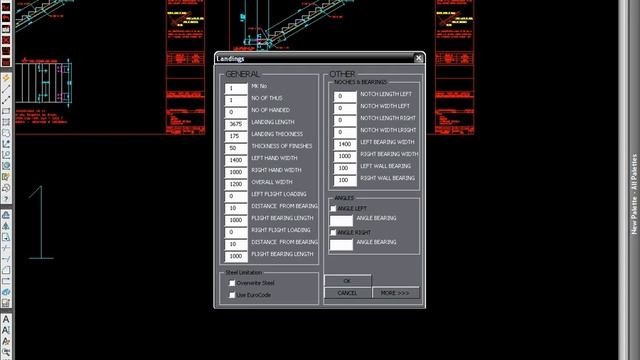Click the question mark help icon
Image resolution: width=640 pixels, height=360 pixels.
point(6,199)
